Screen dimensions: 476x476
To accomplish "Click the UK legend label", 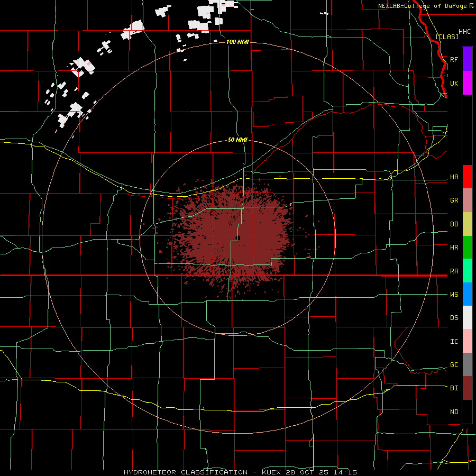I will click(x=454, y=83).
